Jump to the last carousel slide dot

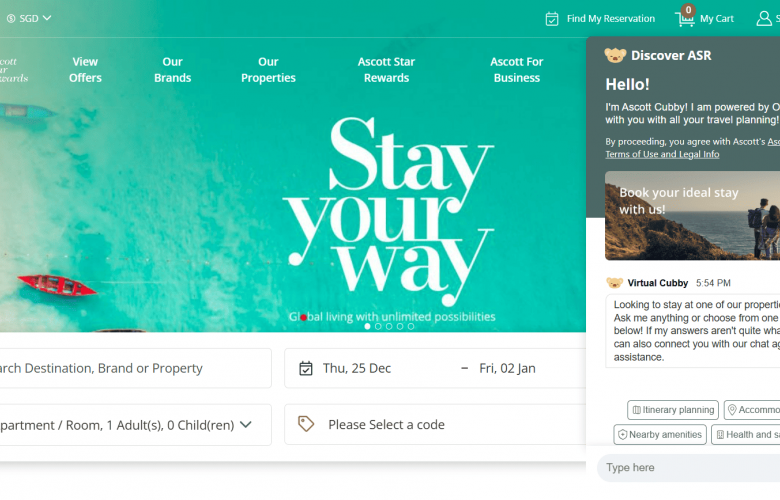(411, 326)
